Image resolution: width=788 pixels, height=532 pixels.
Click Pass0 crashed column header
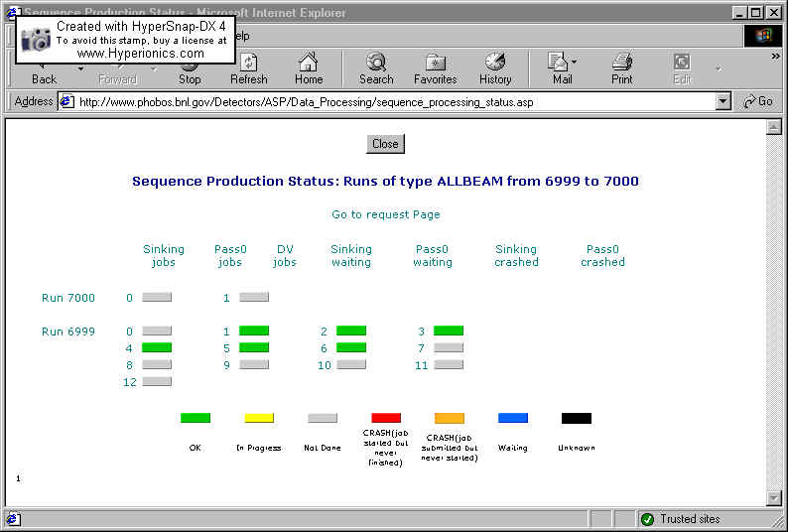[602, 255]
